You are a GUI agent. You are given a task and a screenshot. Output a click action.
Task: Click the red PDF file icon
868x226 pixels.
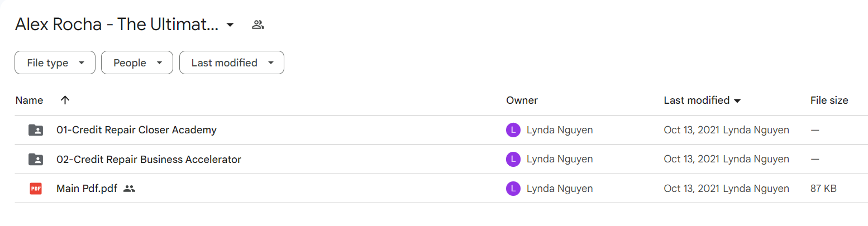pyautogui.click(x=36, y=189)
